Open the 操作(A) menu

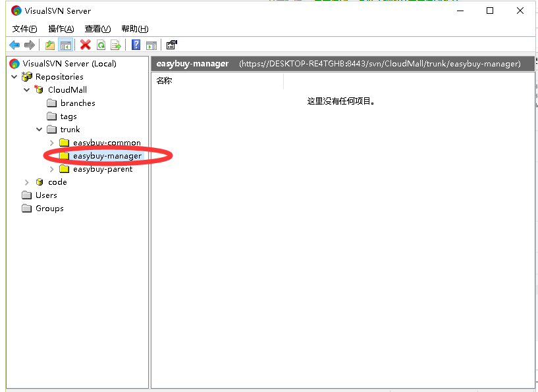coord(61,29)
